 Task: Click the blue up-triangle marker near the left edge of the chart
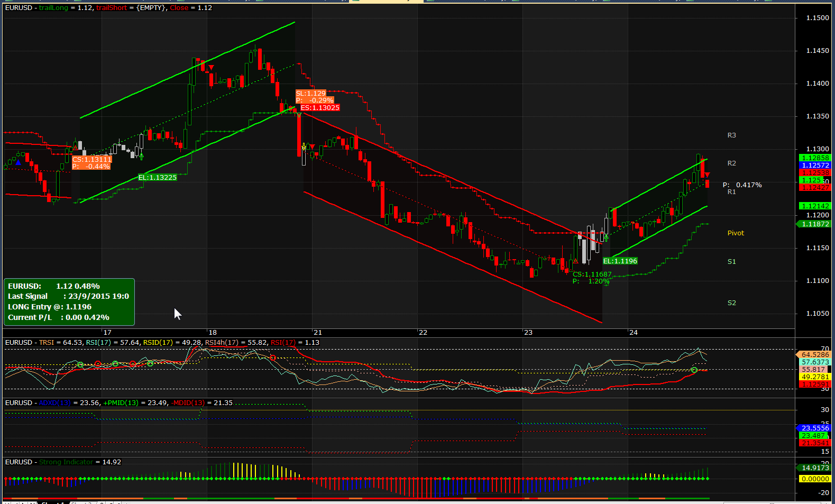tap(19, 162)
